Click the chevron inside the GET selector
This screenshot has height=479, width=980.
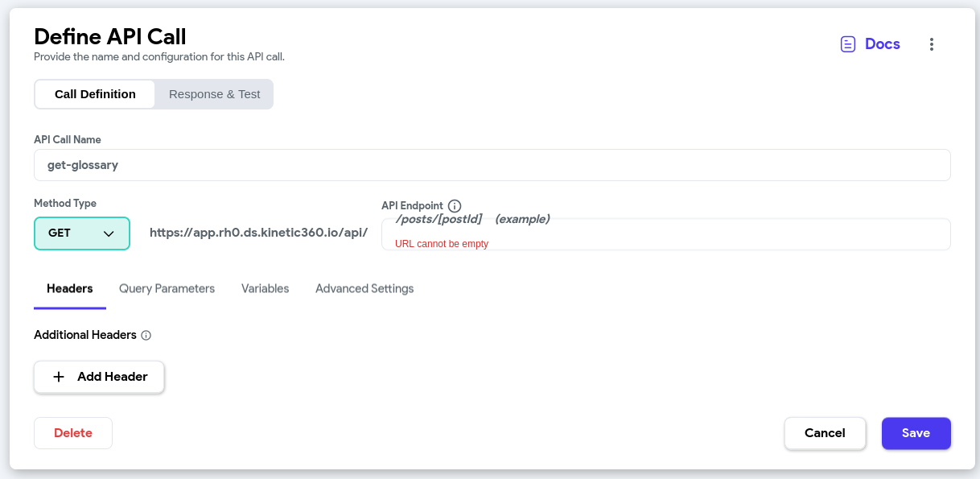[107, 233]
